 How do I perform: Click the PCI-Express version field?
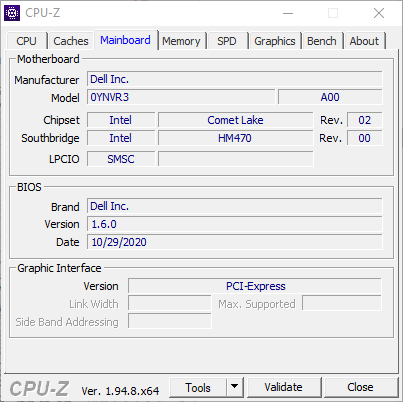255,286
